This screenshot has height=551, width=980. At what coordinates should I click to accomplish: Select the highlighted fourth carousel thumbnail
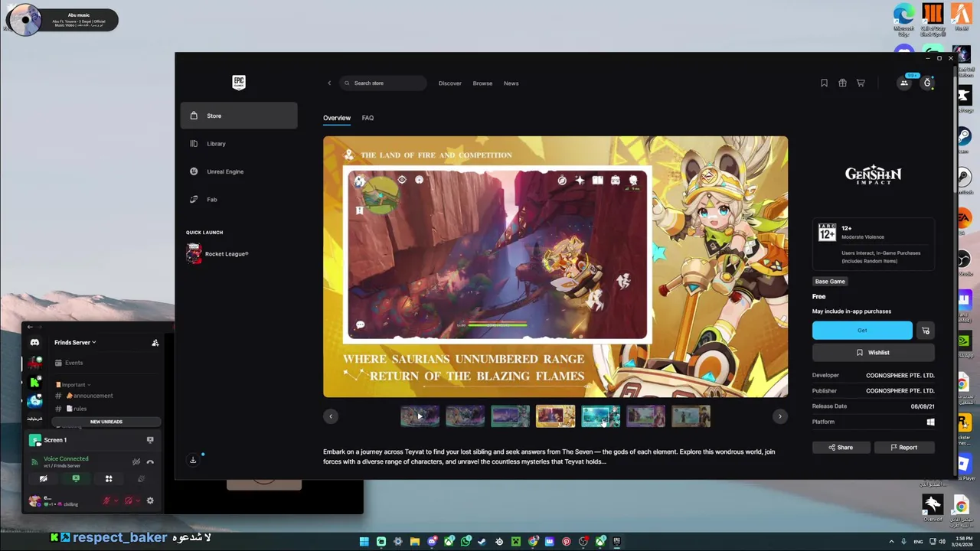(x=555, y=416)
